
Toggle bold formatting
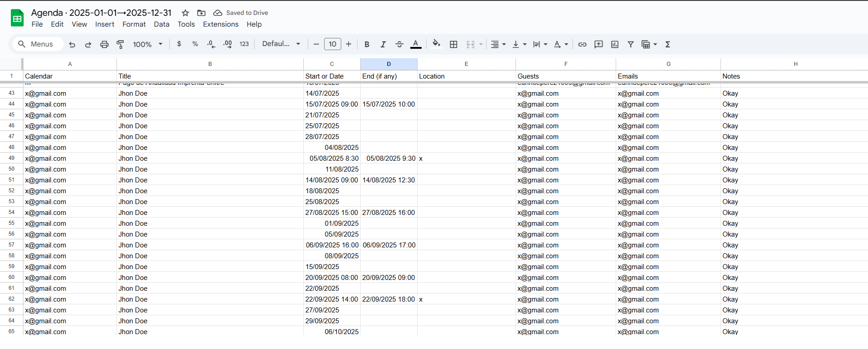[367, 44]
